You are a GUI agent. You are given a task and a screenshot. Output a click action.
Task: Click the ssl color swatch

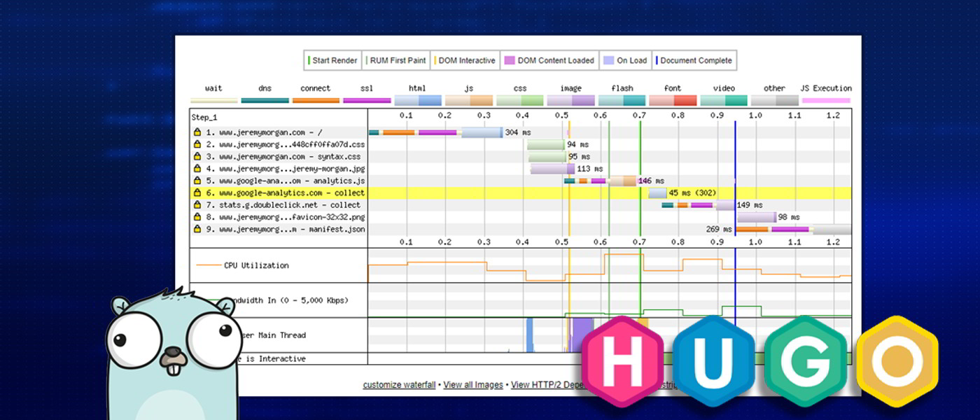[367, 101]
